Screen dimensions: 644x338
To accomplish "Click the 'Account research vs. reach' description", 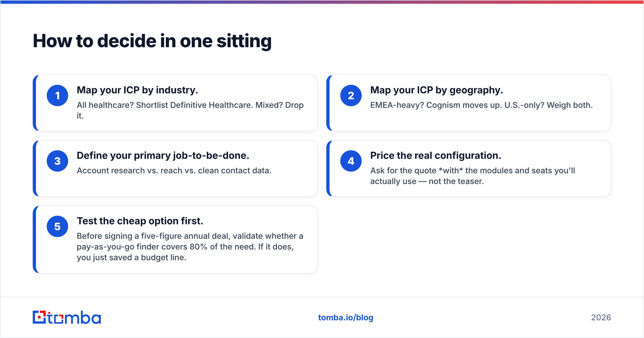I will click(x=174, y=171).
